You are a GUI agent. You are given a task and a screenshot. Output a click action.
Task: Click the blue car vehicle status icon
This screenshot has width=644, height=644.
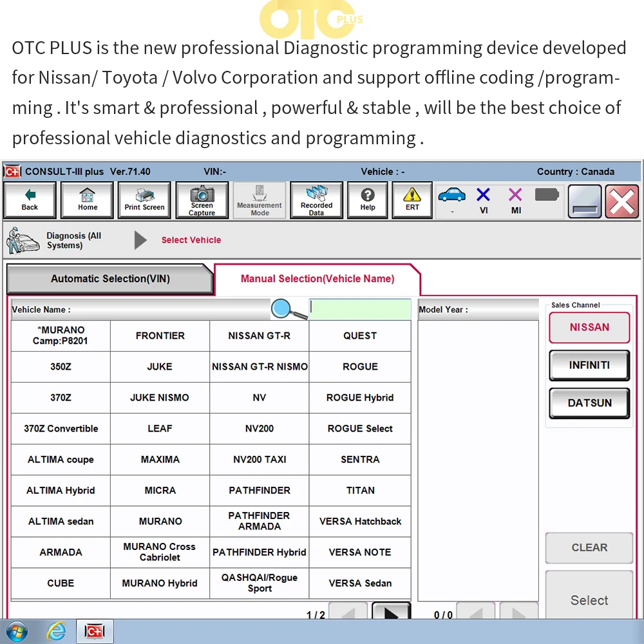click(x=452, y=194)
